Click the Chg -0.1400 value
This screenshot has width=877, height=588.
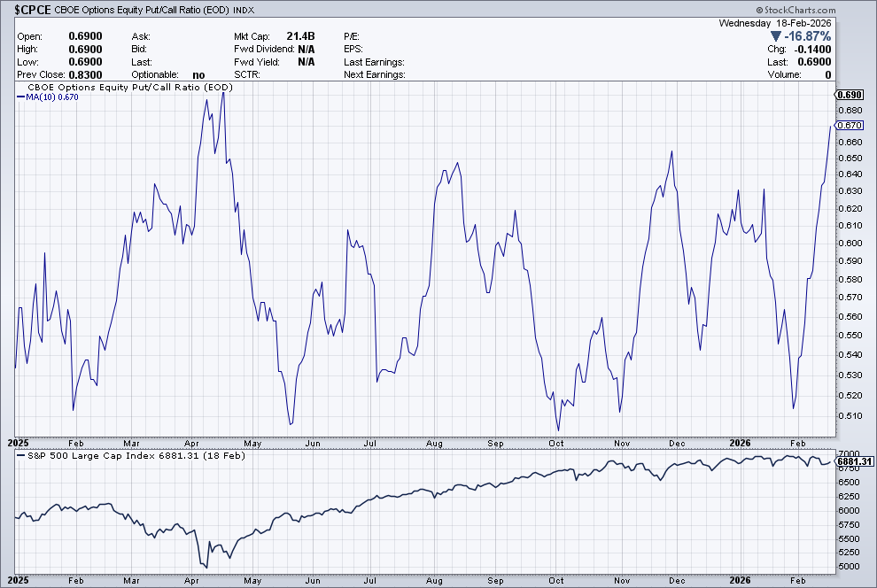tap(812, 50)
